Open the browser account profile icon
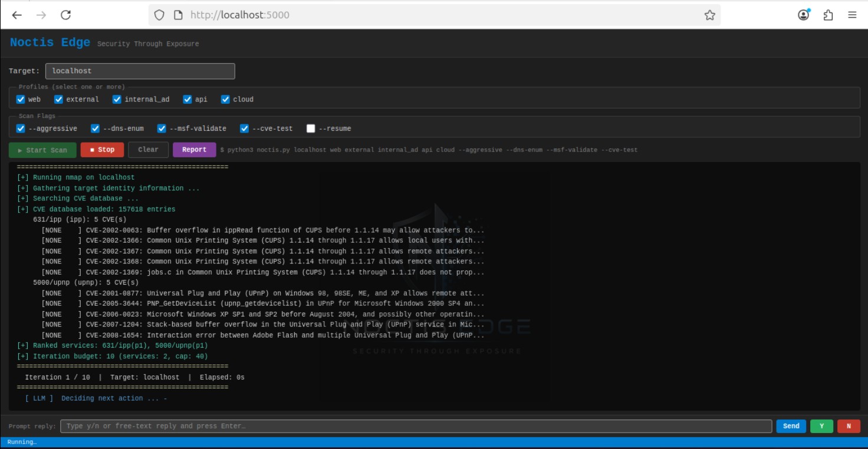868x449 pixels. coord(804,15)
